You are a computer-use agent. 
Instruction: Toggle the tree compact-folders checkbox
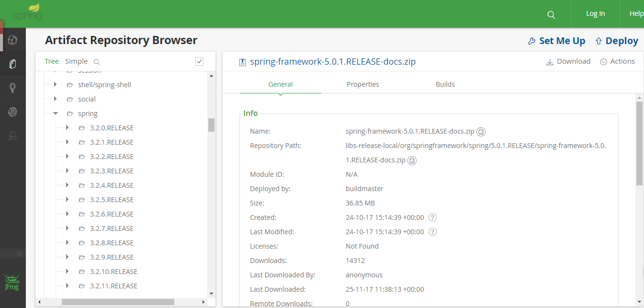click(x=200, y=61)
